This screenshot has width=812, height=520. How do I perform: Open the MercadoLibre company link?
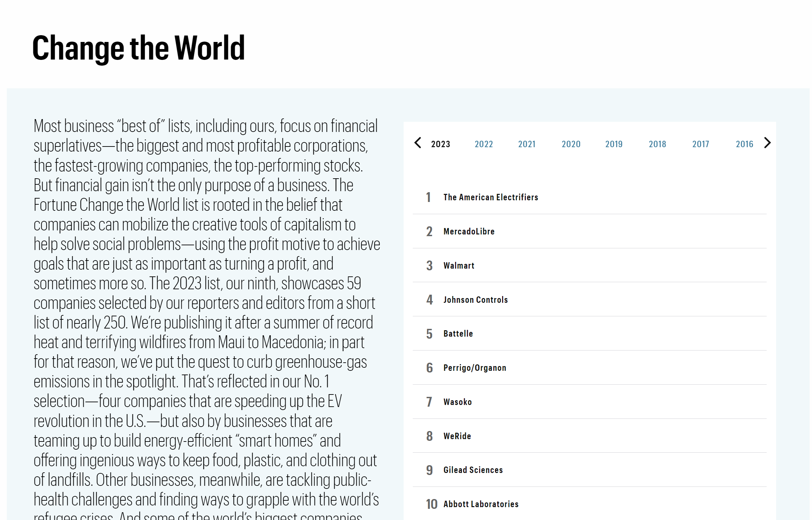pos(469,231)
